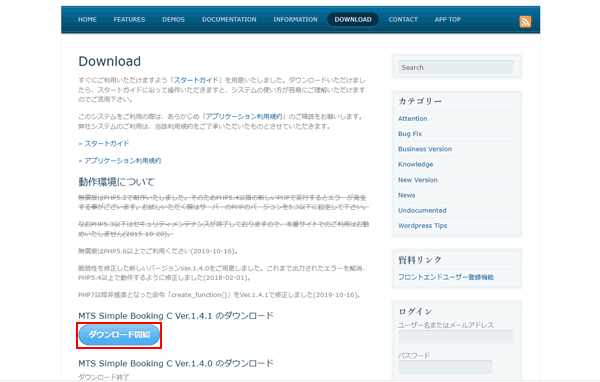This screenshot has width=600, height=382.
Task: Open the FEATURES menu item
Action: [129, 20]
